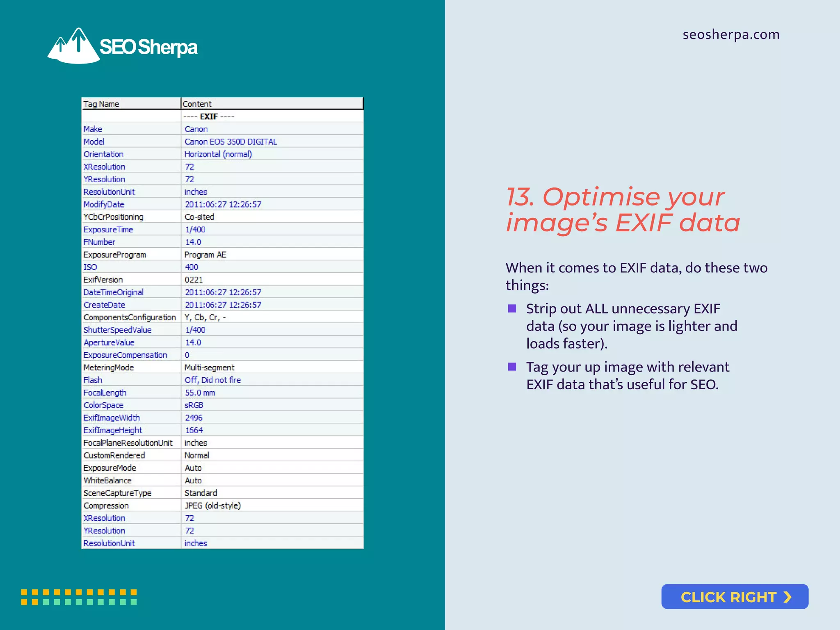Click the 'Off, Did not fire' value
Screen dimensions: 840x630
coord(212,380)
